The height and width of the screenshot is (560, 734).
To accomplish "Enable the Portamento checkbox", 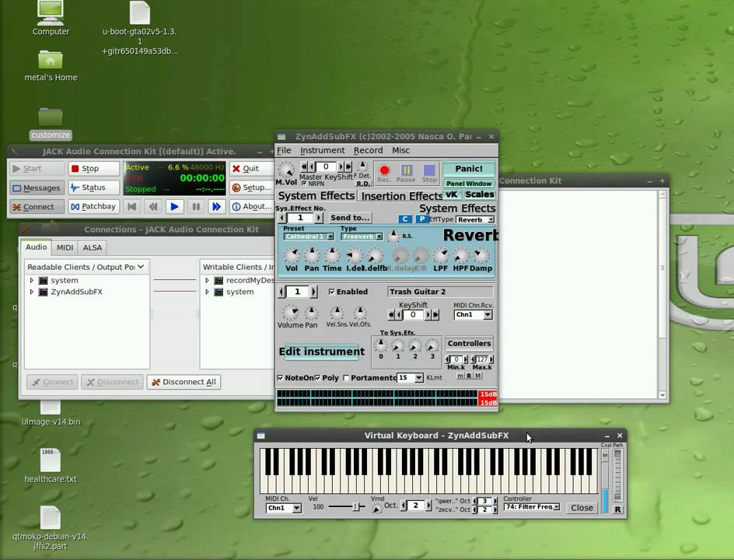I will (347, 378).
